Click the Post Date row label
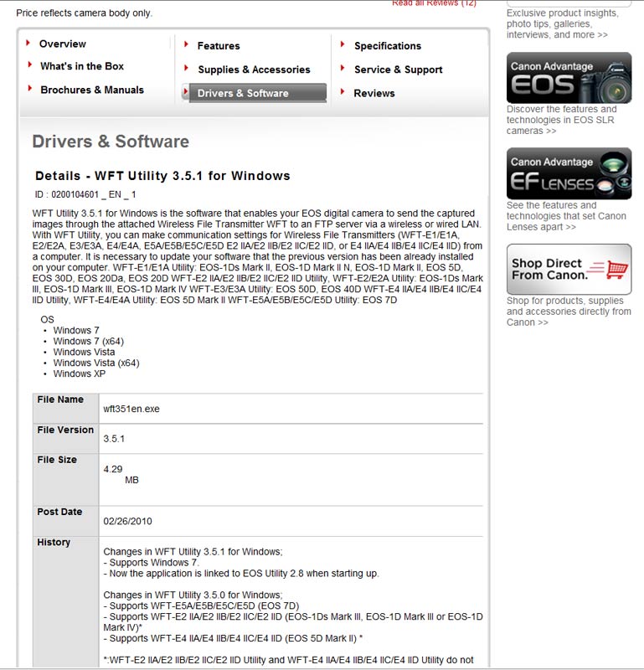The image size is (644, 670). [59, 512]
